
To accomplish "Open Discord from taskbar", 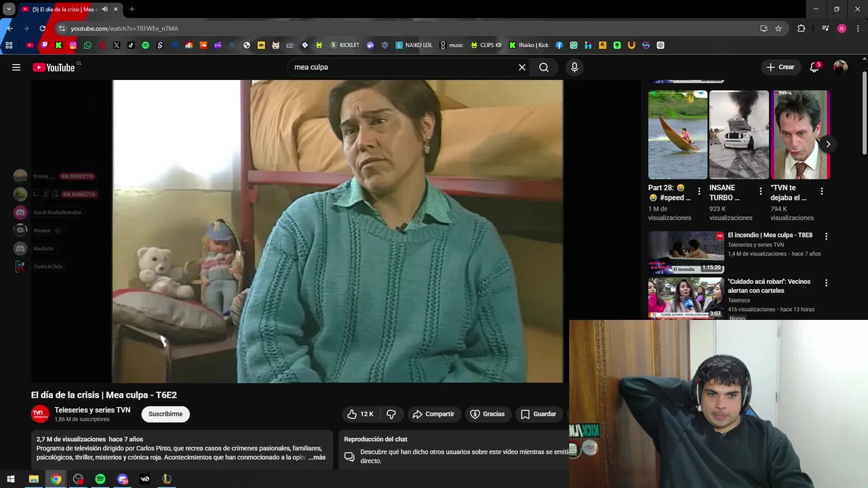I will (123, 479).
